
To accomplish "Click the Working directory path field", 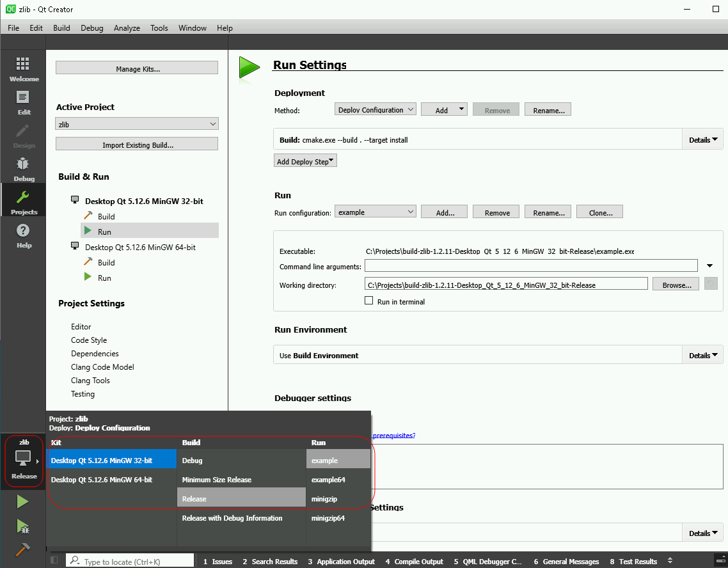I will 506,284.
